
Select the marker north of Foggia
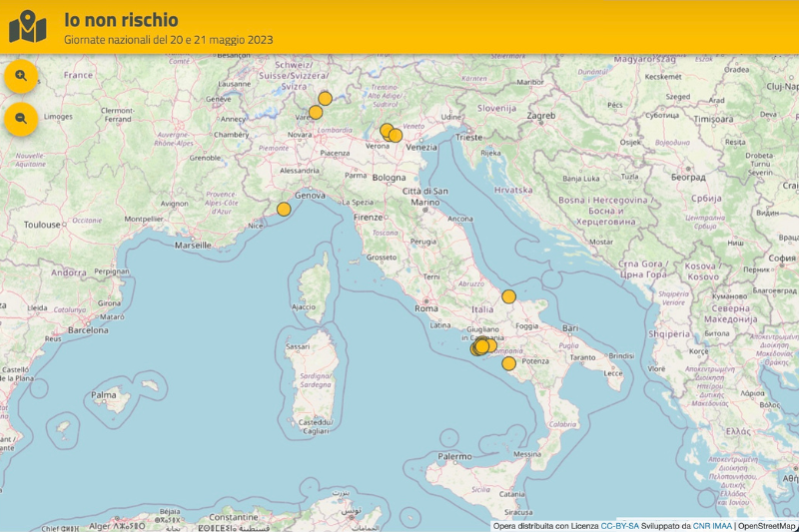point(508,296)
